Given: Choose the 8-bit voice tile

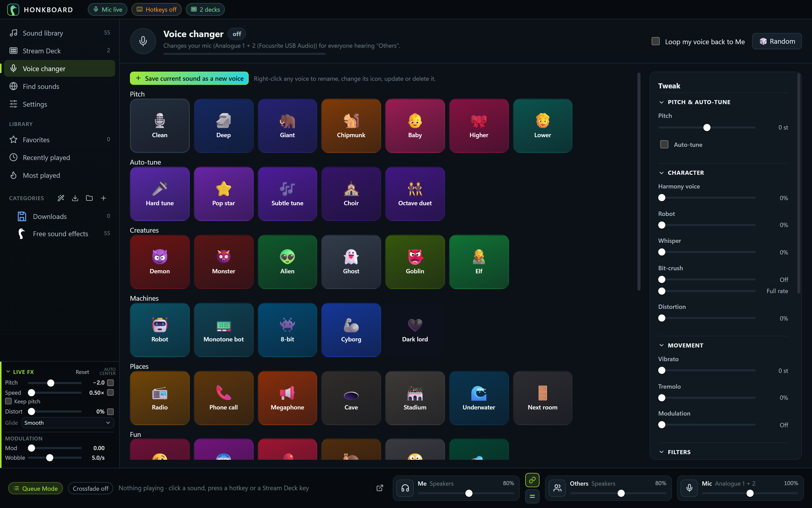Looking at the screenshot, I should point(287,330).
